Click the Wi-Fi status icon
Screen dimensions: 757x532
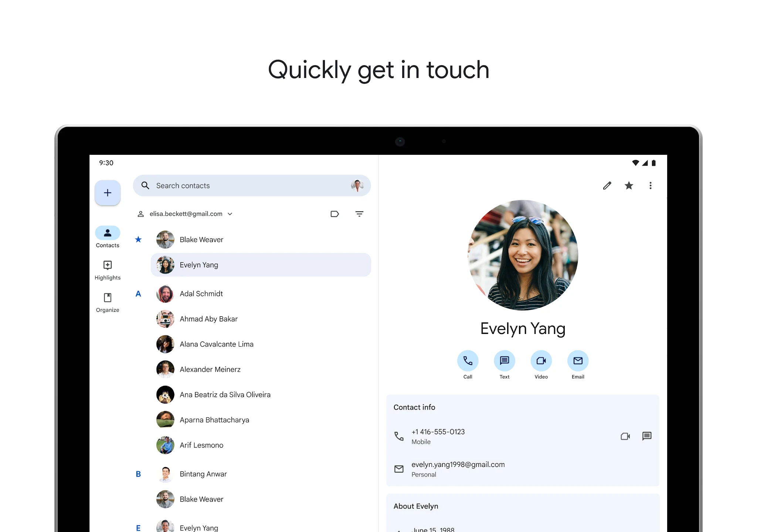635,163
